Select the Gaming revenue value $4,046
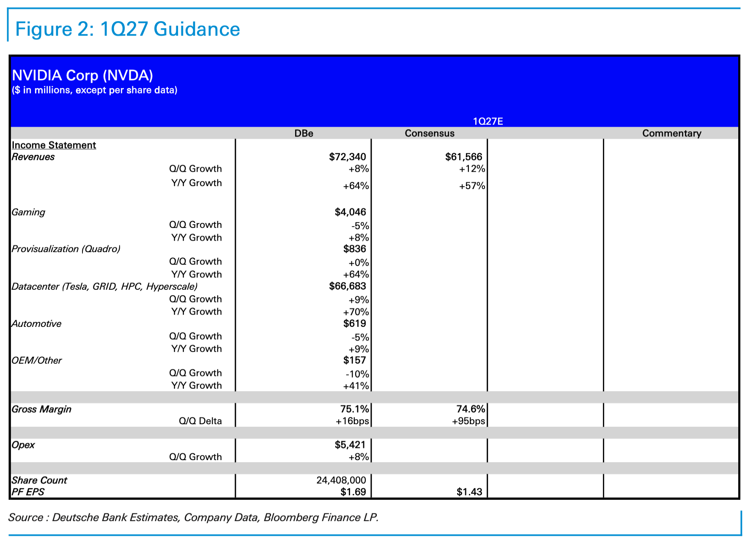The image size is (756, 543). coord(350,212)
